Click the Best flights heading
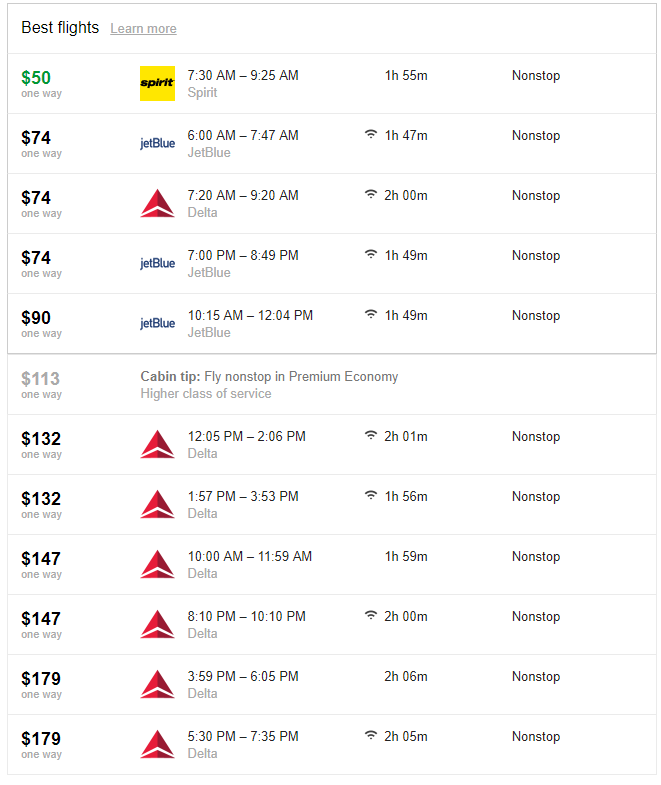661x785 pixels. [x=60, y=28]
